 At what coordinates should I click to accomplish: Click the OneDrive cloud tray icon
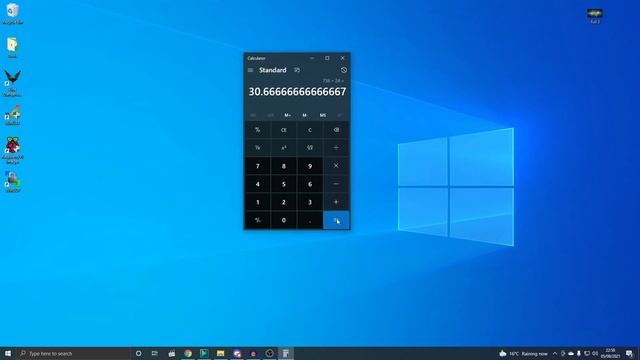pyautogui.click(x=571, y=353)
